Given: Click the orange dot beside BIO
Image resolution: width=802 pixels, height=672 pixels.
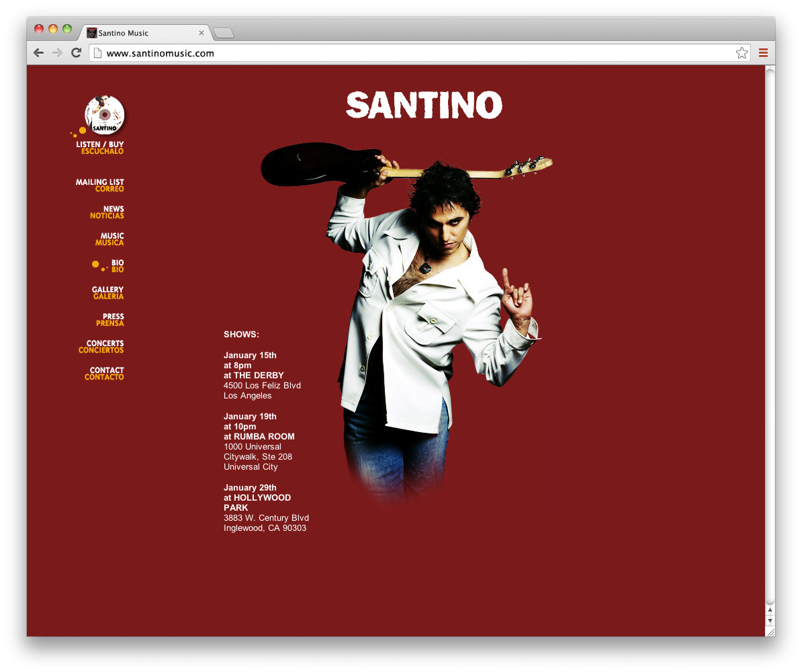Looking at the screenshot, I should [x=96, y=265].
